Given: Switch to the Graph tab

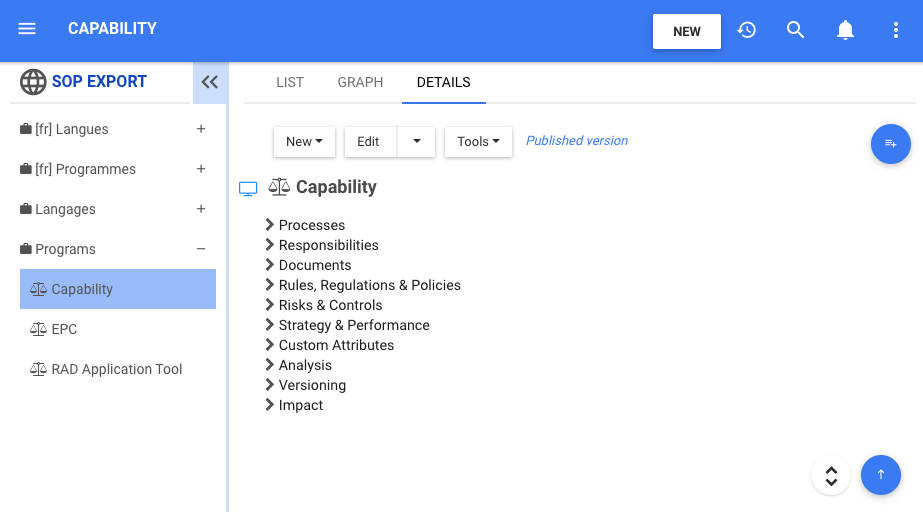Looking at the screenshot, I should click(360, 82).
